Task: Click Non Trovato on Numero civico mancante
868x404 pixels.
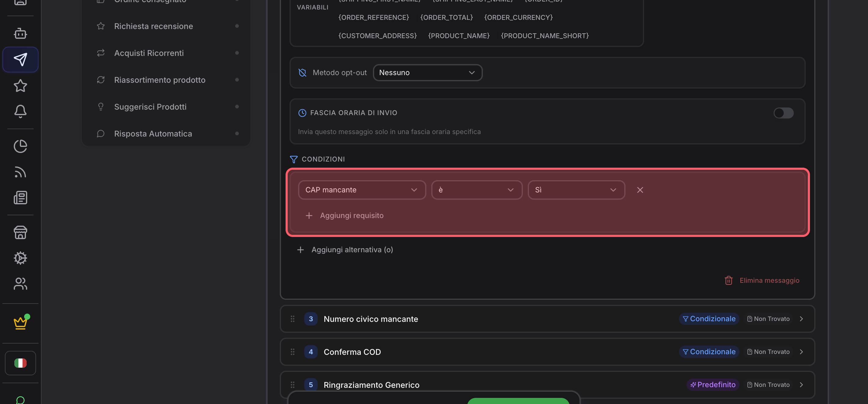Action: (x=768, y=319)
